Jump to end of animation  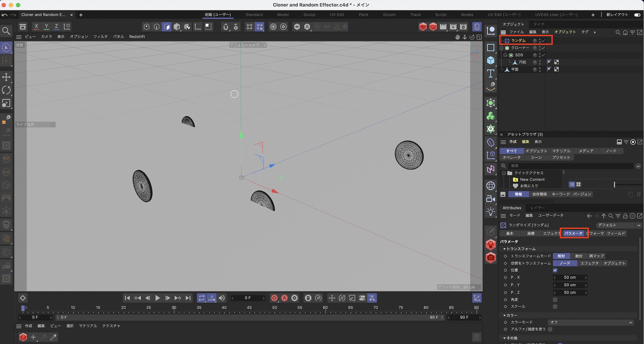coord(188,298)
